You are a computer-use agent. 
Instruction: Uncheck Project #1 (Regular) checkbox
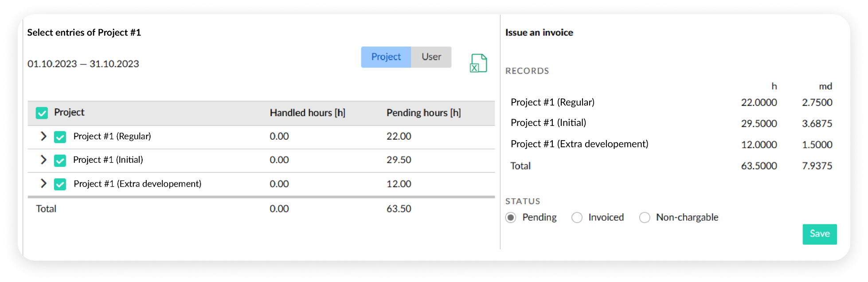click(x=60, y=137)
